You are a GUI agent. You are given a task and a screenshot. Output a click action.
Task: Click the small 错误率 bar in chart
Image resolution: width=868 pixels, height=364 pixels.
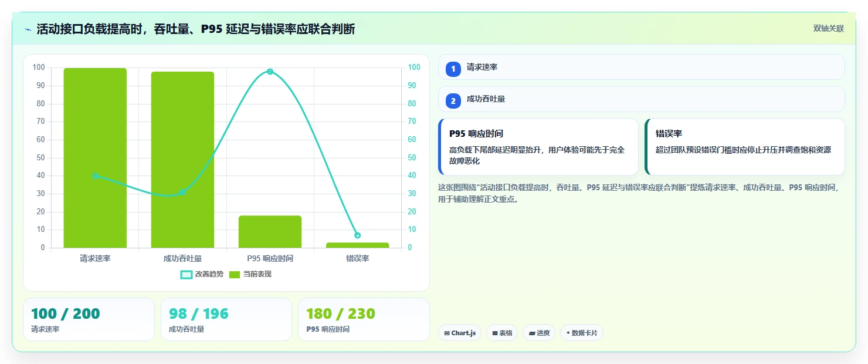pos(357,245)
